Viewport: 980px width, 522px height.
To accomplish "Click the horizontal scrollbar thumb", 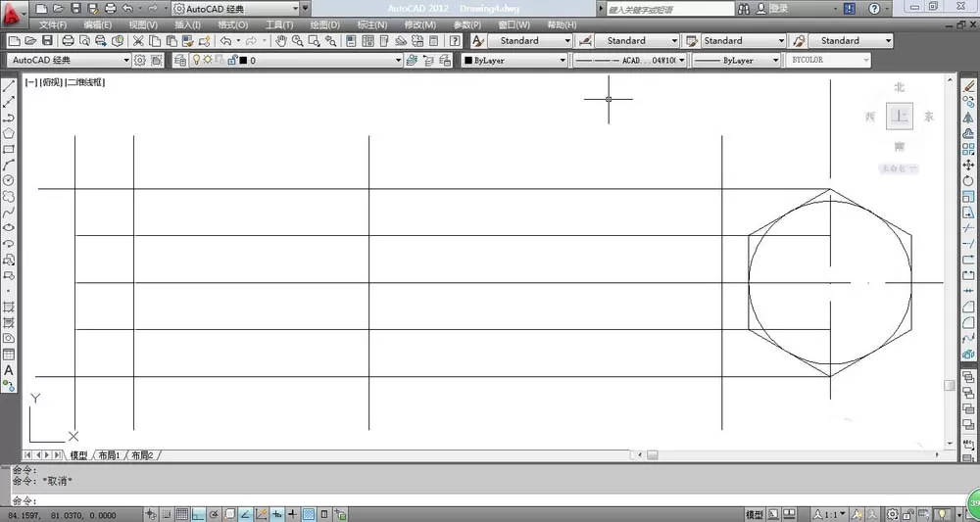I will pyautogui.click(x=652, y=455).
